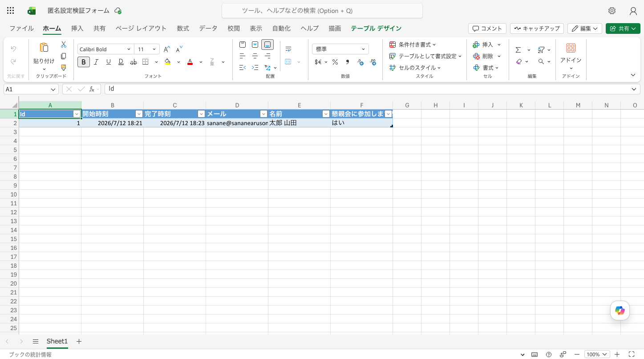Click ブックの統計情報 in status bar
The height and width of the screenshot is (359, 644).
pyautogui.click(x=30, y=355)
